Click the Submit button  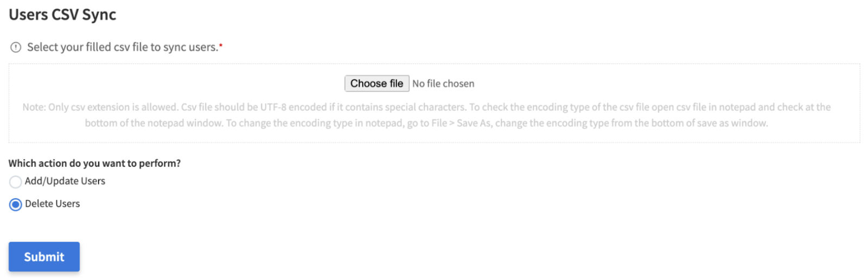coord(44,257)
